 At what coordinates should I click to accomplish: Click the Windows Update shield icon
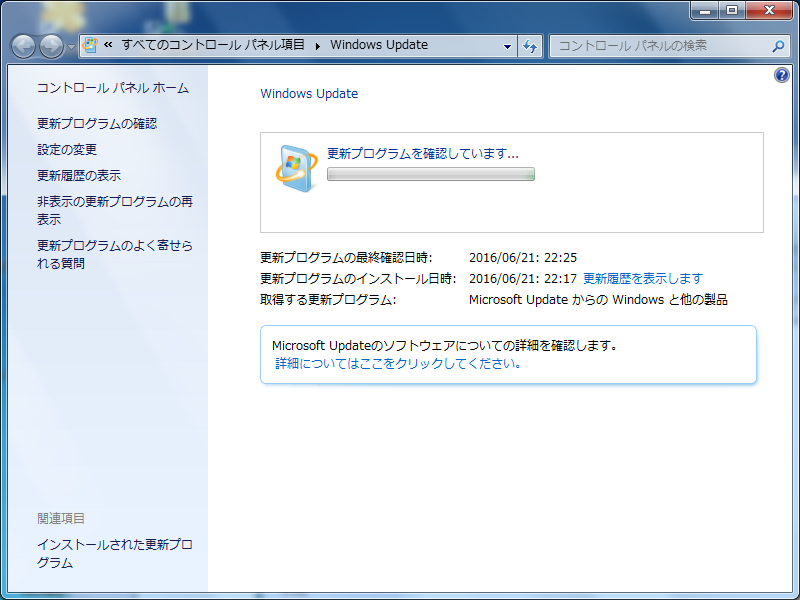296,168
